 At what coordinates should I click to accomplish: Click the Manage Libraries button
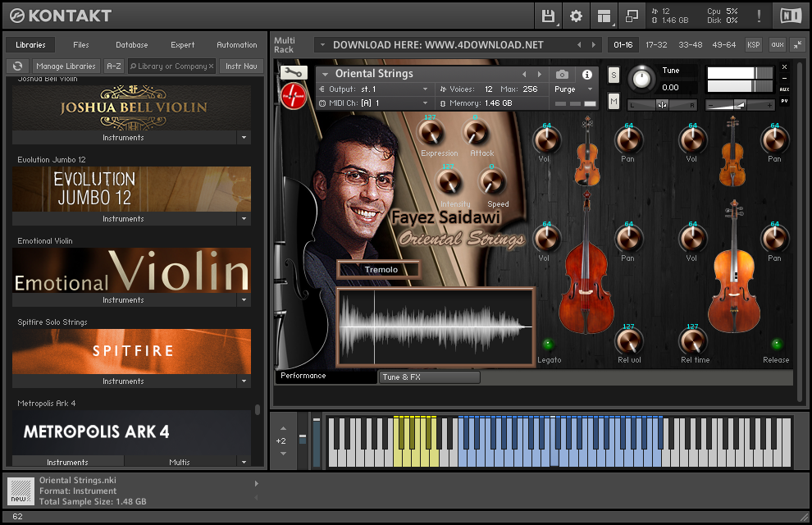(66, 66)
